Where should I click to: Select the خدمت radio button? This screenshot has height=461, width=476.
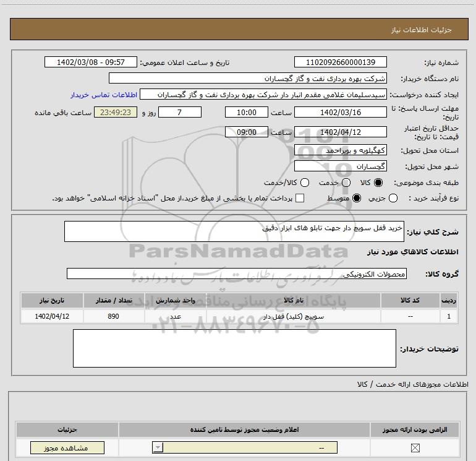click(346, 183)
